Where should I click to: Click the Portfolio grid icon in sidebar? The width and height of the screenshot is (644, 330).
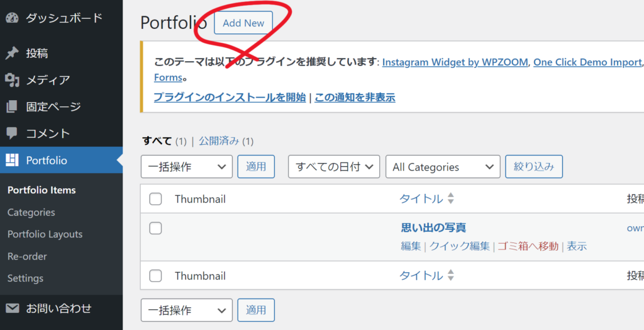[x=12, y=161]
